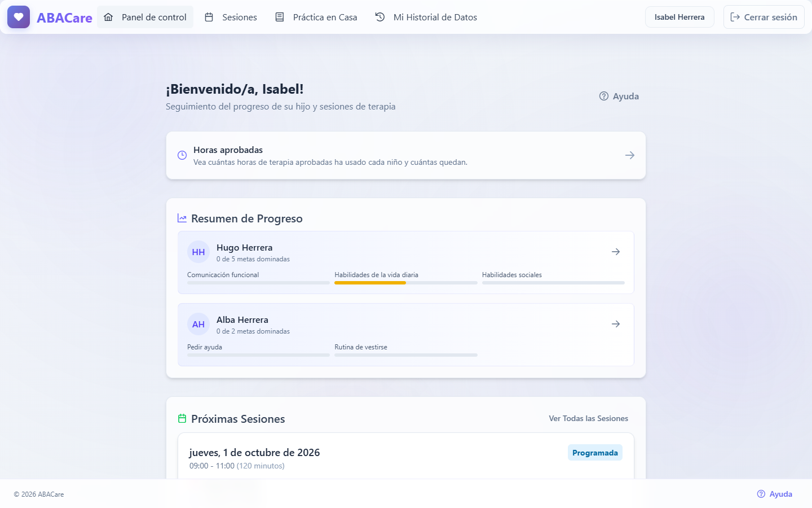Click the arrow on Horas aprobadas card

[x=630, y=155]
